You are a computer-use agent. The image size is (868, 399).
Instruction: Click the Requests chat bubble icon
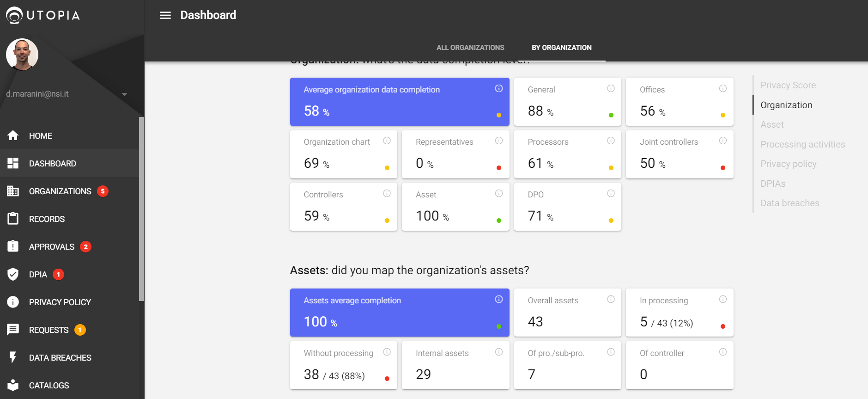point(13,330)
